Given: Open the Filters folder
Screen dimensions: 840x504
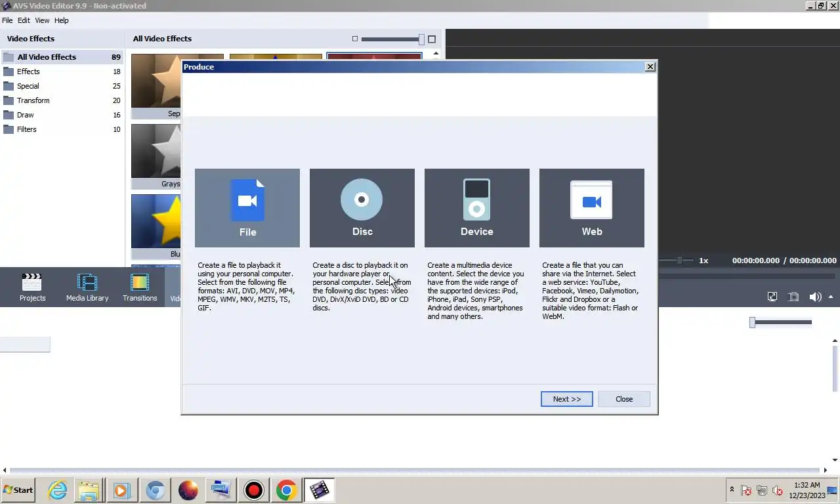Looking at the screenshot, I should tap(62, 129).
